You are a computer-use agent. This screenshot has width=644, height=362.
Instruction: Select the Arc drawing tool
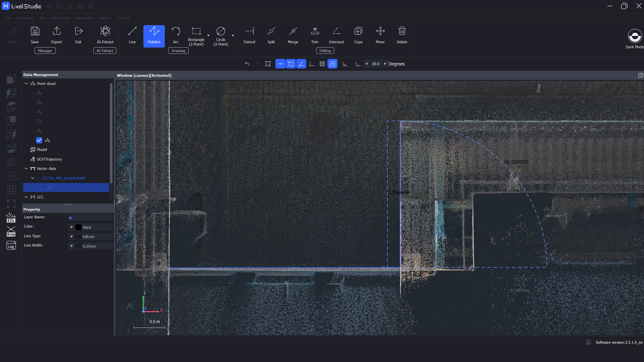tap(175, 35)
